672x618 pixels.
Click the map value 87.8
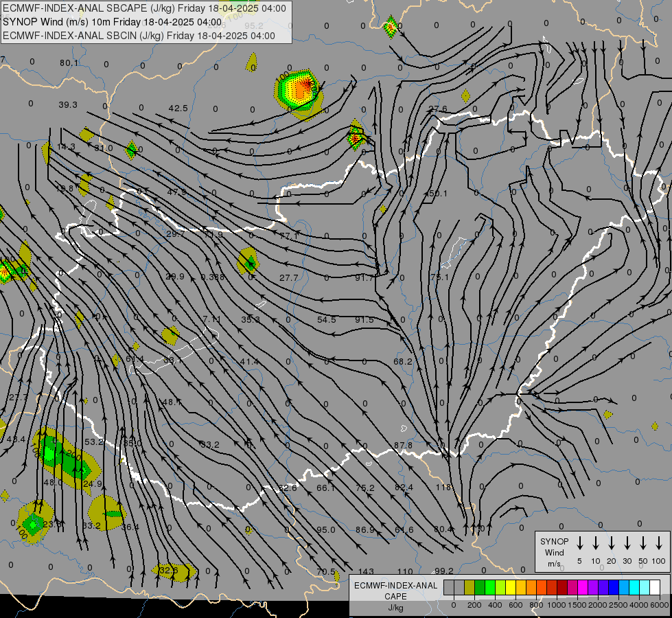[x=404, y=446]
